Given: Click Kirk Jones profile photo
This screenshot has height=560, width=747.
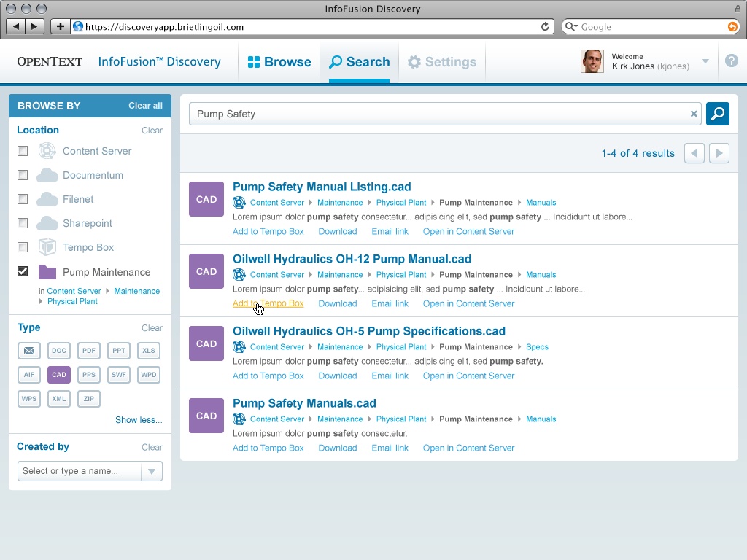Looking at the screenshot, I should point(592,61).
